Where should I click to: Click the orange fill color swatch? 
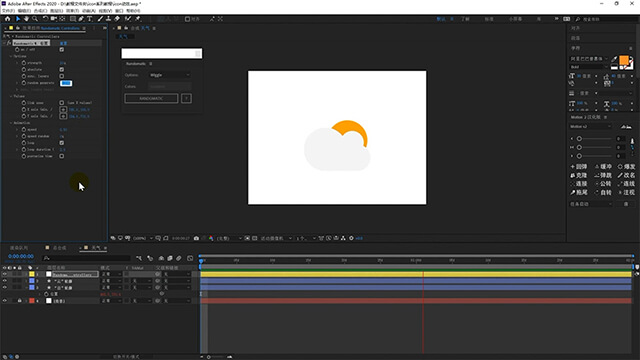624,61
